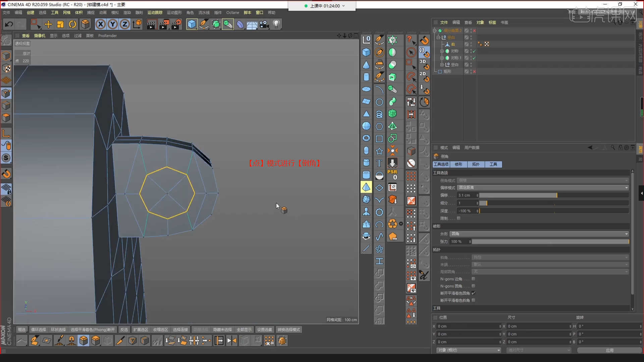
Task: Toggle X axis lock button
Action: (x=101, y=24)
